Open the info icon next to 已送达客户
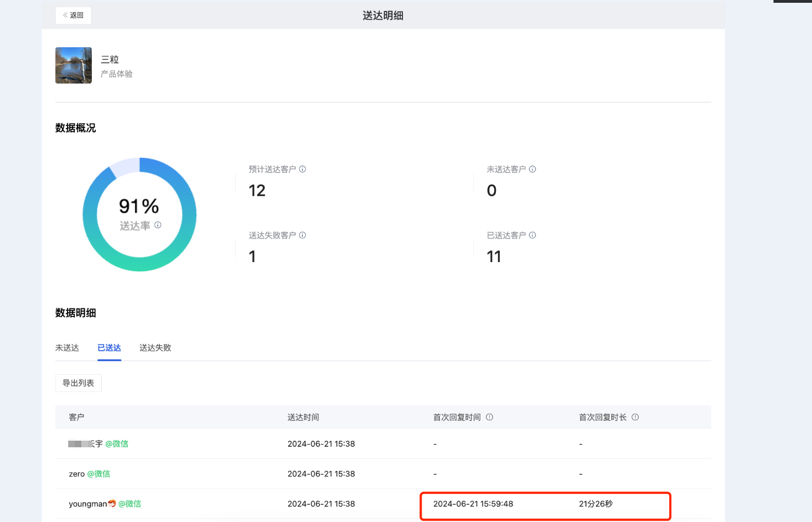 tap(532, 235)
